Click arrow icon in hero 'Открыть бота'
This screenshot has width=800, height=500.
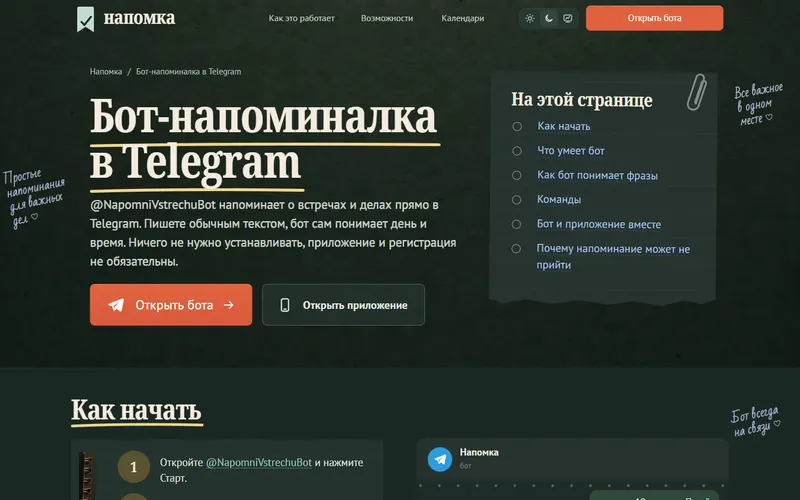click(x=229, y=305)
